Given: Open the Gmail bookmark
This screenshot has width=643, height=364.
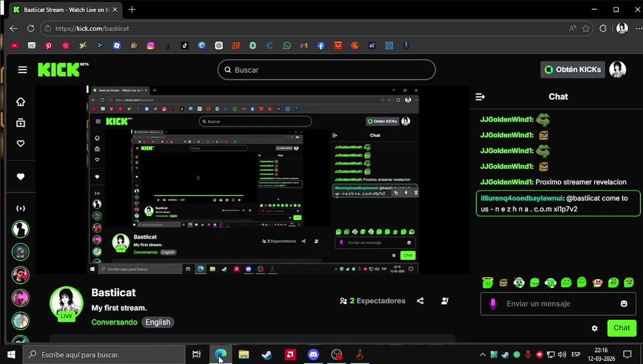Looking at the screenshot, I should click(304, 45).
